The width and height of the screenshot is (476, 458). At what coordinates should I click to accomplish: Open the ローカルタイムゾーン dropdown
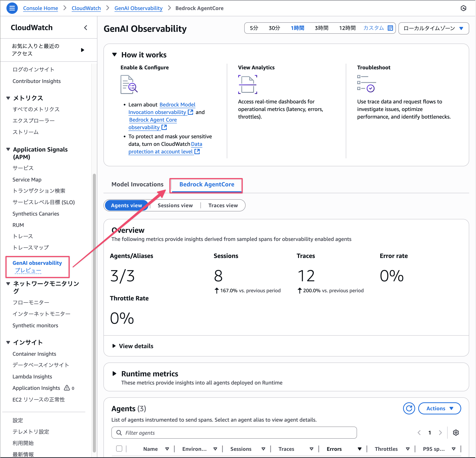434,28
